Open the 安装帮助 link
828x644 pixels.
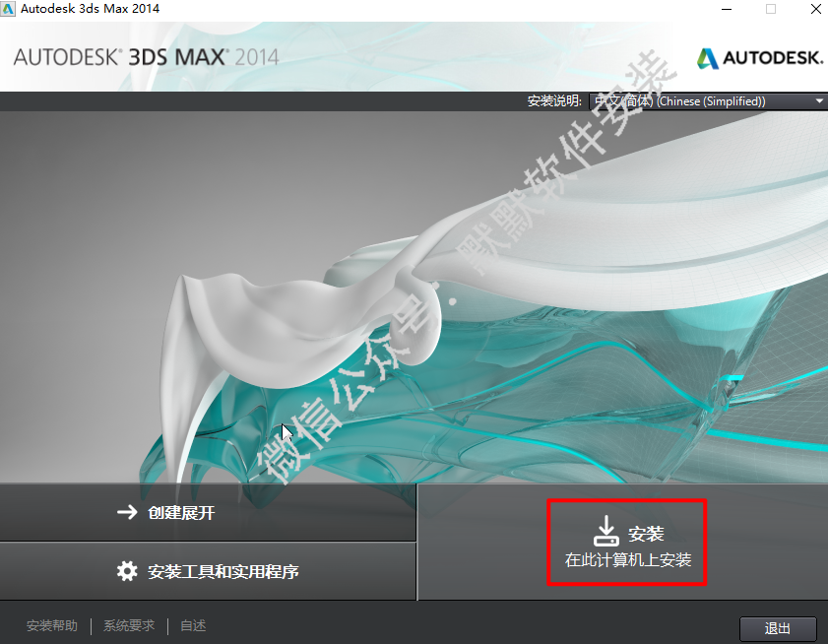click(52, 626)
